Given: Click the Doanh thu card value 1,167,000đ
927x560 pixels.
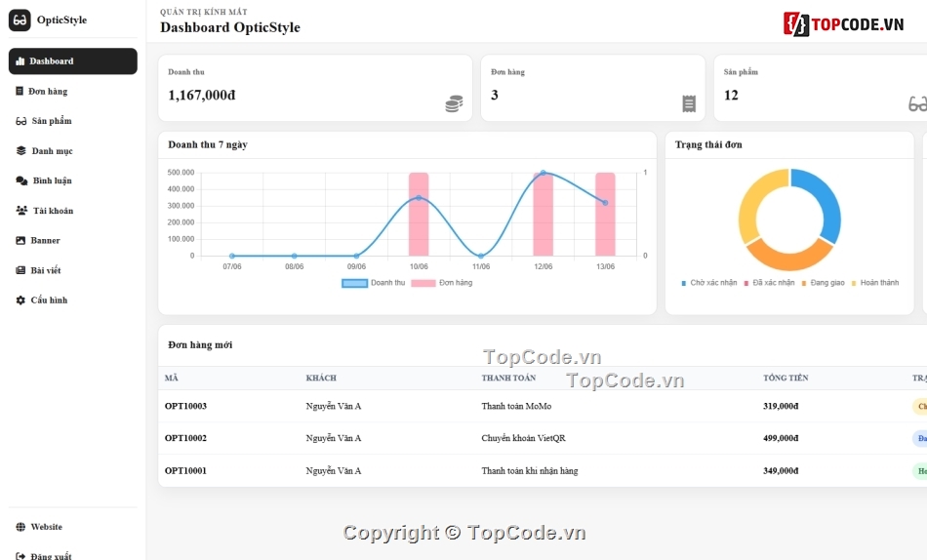Looking at the screenshot, I should pos(202,96).
